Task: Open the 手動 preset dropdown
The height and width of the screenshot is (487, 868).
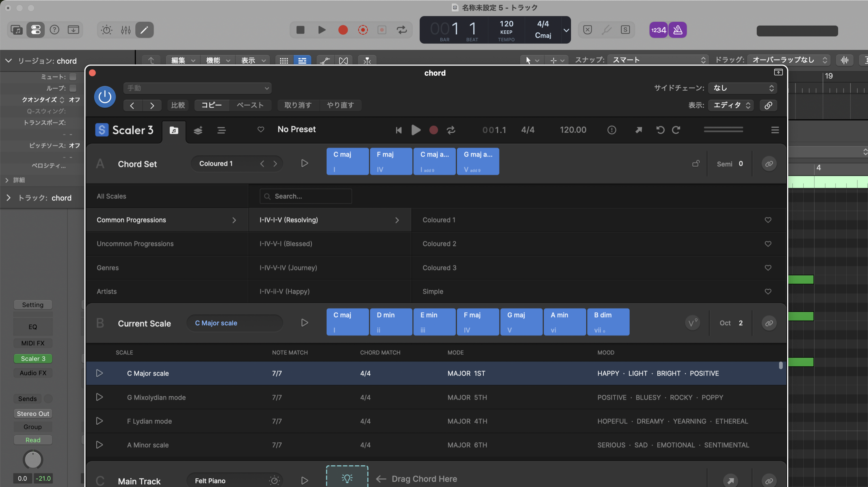Action: [197, 88]
